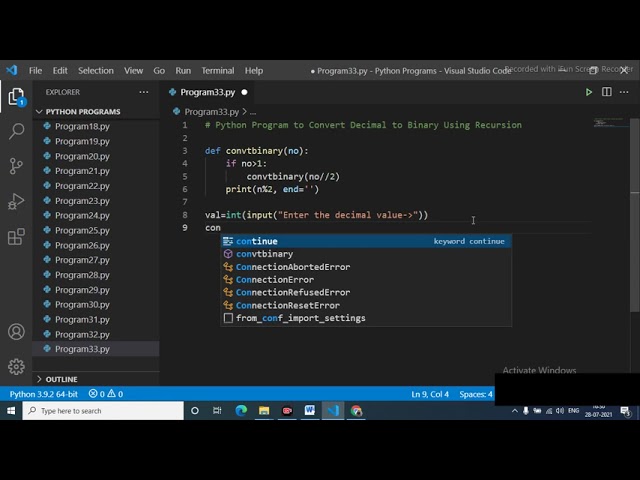
Task: Open Task View on taskbar
Action: coord(217,411)
